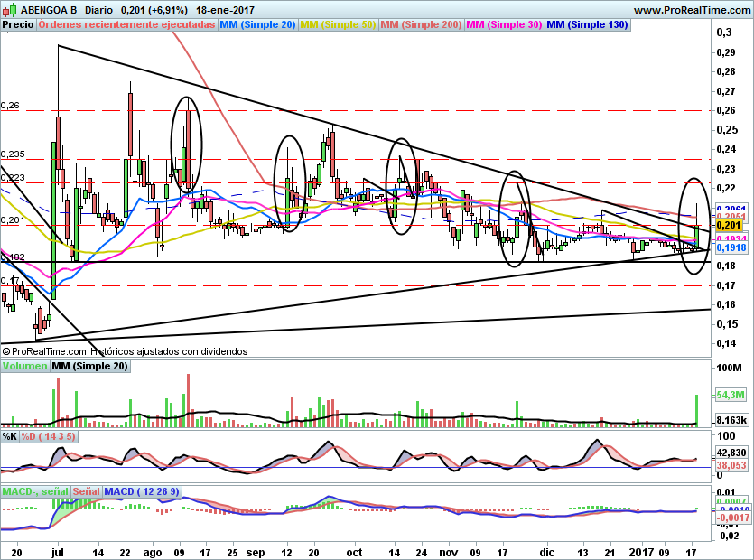Toggle the MM (Simple 200) indicator label
The height and width of the screenshot is (560, 754).
(x=421, y=25)
